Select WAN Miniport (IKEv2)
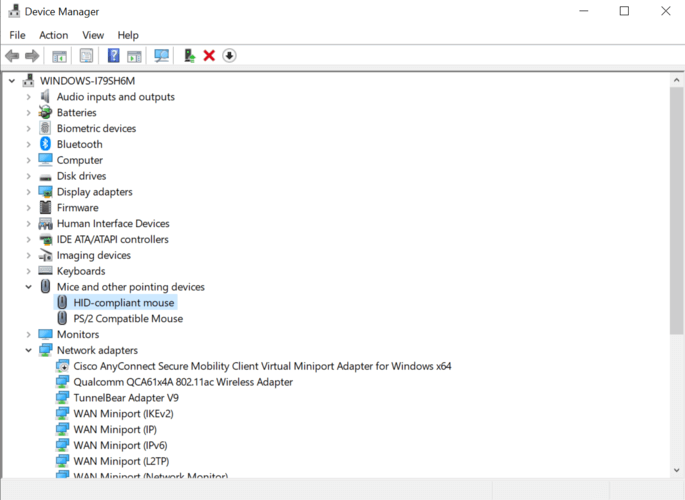 coord(123,414)
